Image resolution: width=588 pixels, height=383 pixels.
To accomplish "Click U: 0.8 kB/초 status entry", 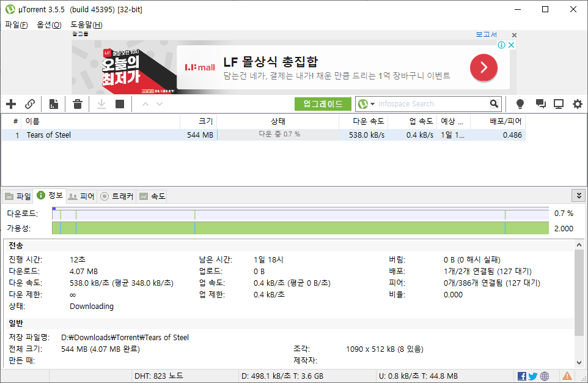I will (418, 376).
